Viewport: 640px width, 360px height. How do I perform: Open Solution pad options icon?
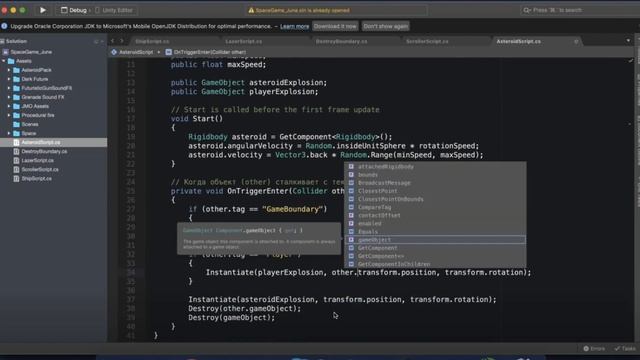(x=96, y=41)
